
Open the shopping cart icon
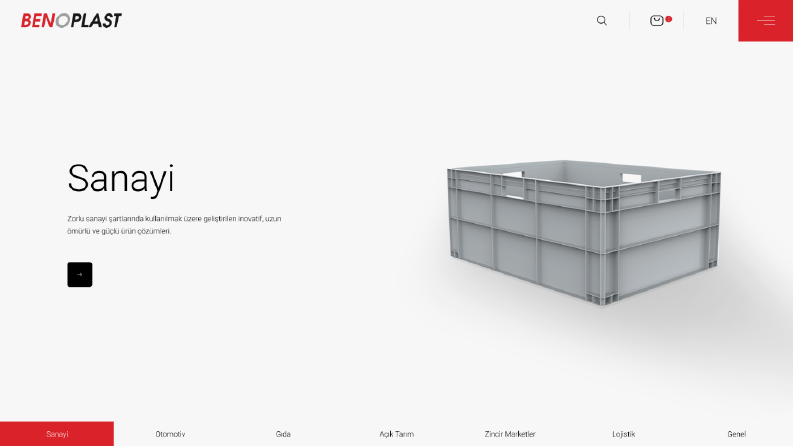[x=656, y=21]
